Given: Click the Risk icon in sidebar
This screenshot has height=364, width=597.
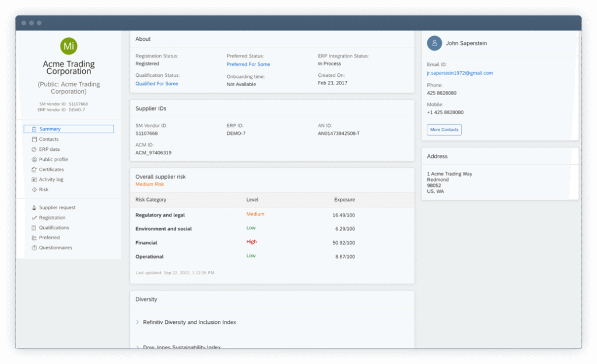Looking at the screenshot, I should (34, 190).
